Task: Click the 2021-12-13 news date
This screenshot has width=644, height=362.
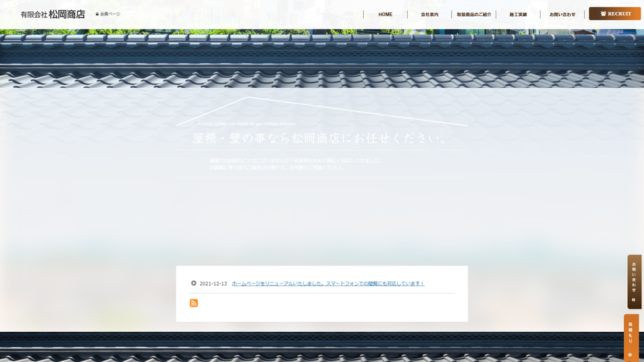Action: click(213, 284)
